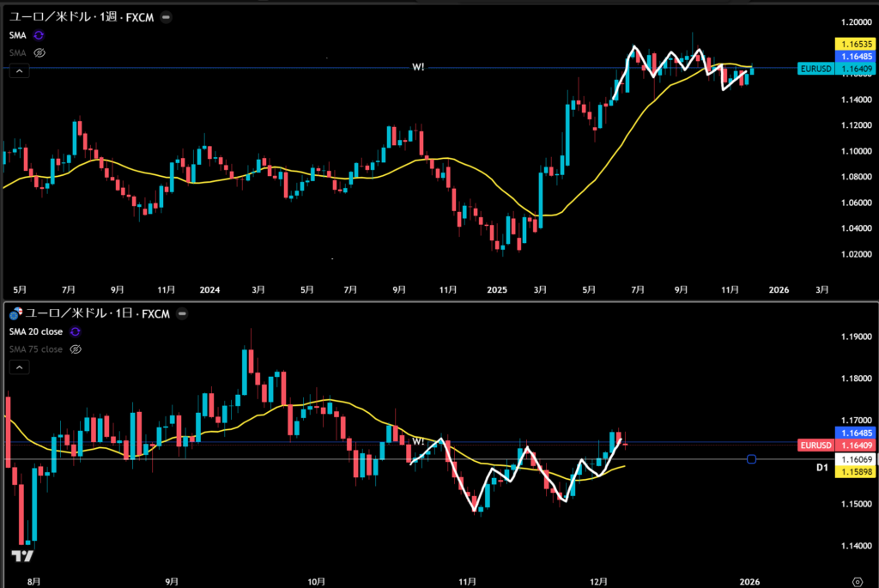The height and width of the screenshot is (588, 879).
Task: Click the purple refresh icon beside weekly SMA
Action: tap(39, 35)
